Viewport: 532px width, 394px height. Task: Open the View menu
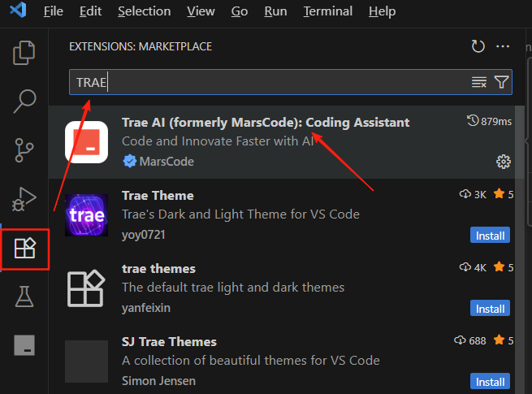point(201,11)
